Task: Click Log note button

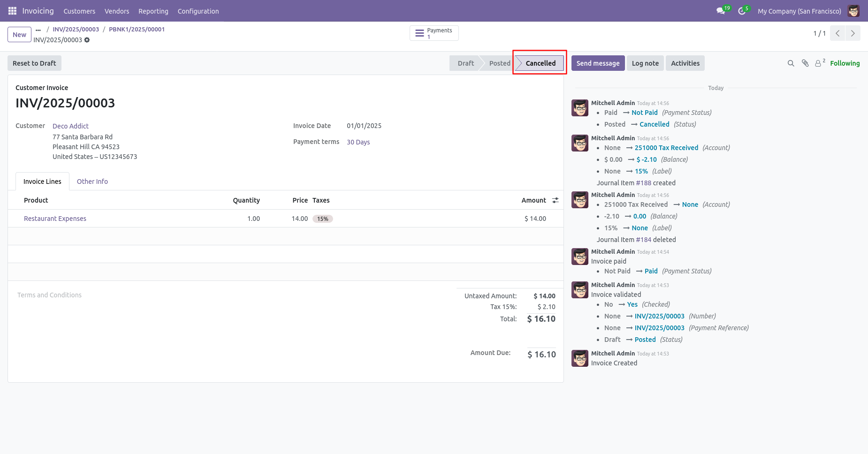Action: (x=645, y=63)
